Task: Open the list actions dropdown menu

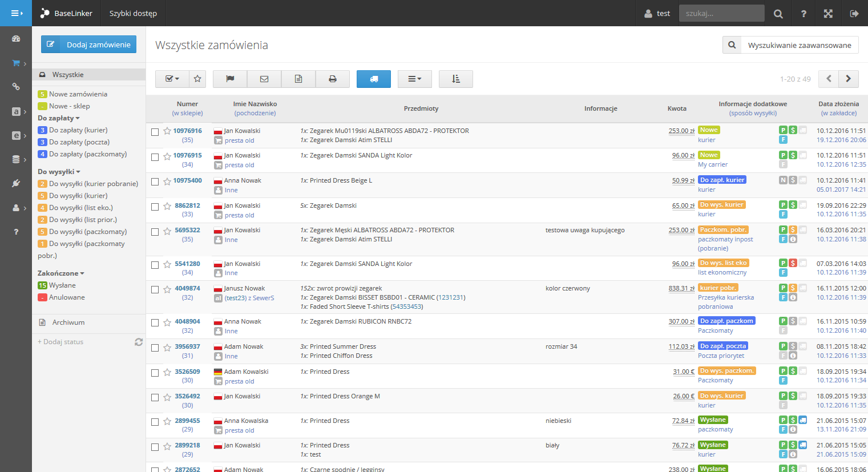Action: pos(415,79)
